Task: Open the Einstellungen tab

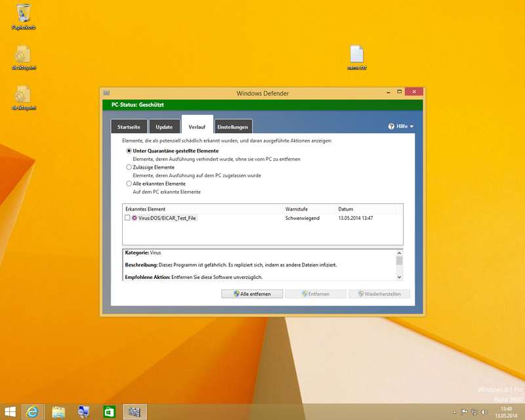Action: point(232,127)
